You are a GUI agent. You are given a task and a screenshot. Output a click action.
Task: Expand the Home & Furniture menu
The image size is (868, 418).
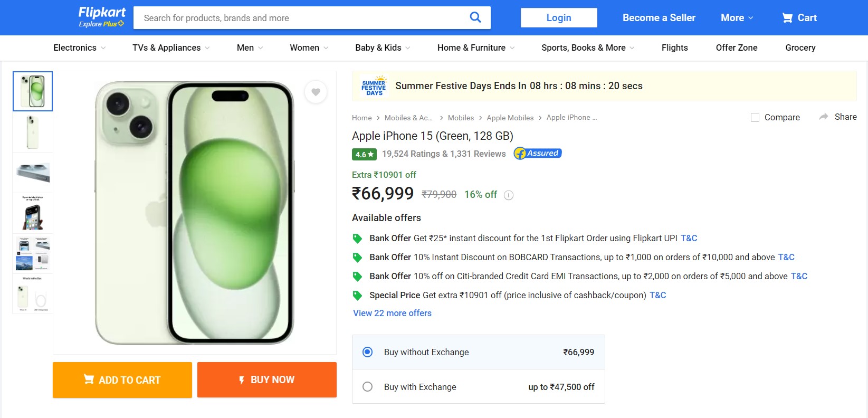click(475, 47)
